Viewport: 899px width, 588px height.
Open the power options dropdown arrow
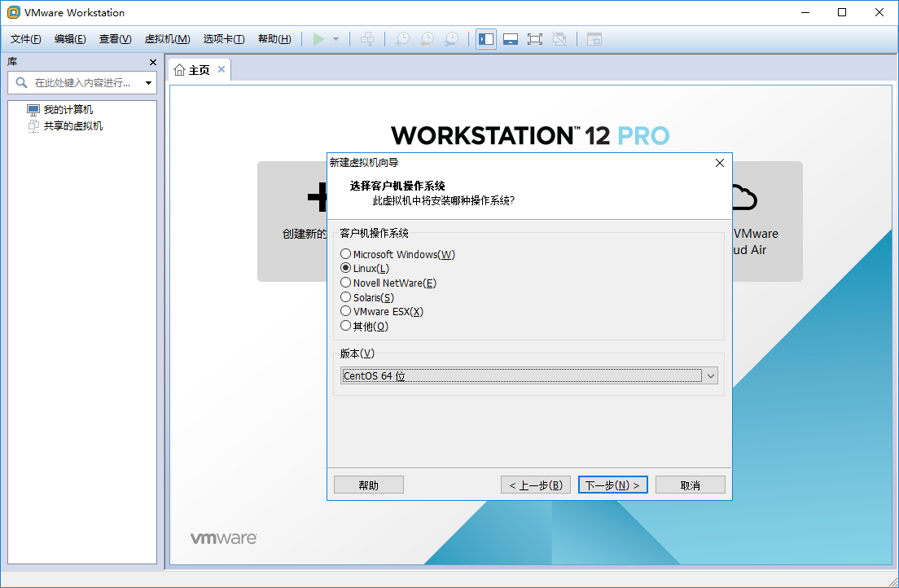tap(336, 39)
